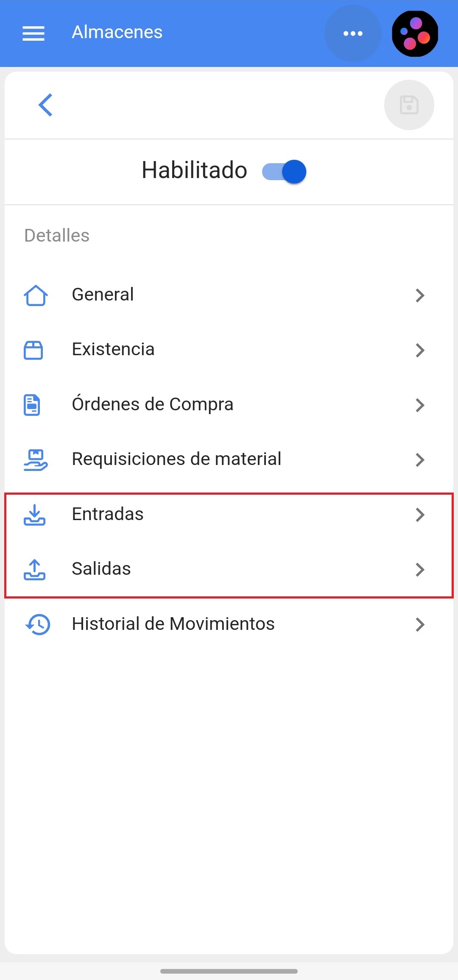Tap the house icon beside General
Viewport: 458px width, 980px height.
36,295
